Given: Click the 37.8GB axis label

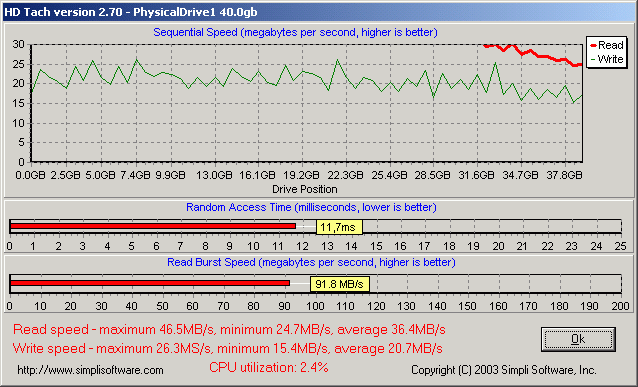Looking at the screenshot, I should click(564, 175).
